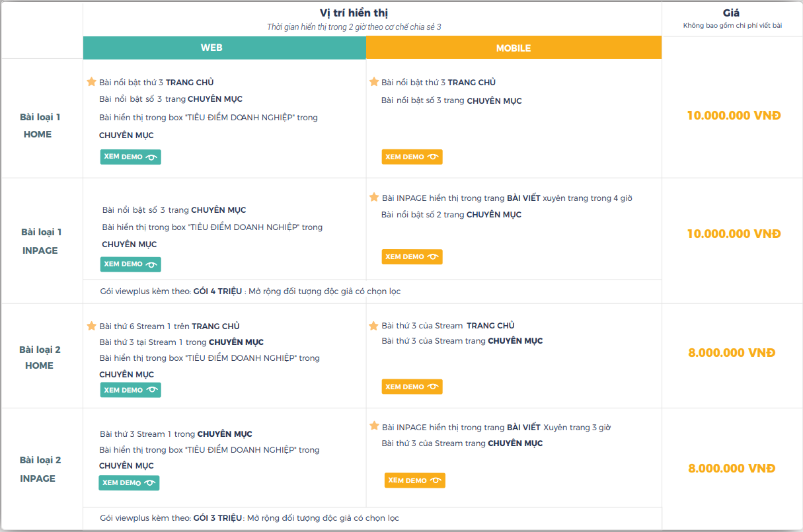Image resolution: width=803 pixels, height=532 pixels.
Task: Click the star beside web 'Bài nổi bật thứ 3 TRANG CHỦ'
Action: click(x=91, y=82)
